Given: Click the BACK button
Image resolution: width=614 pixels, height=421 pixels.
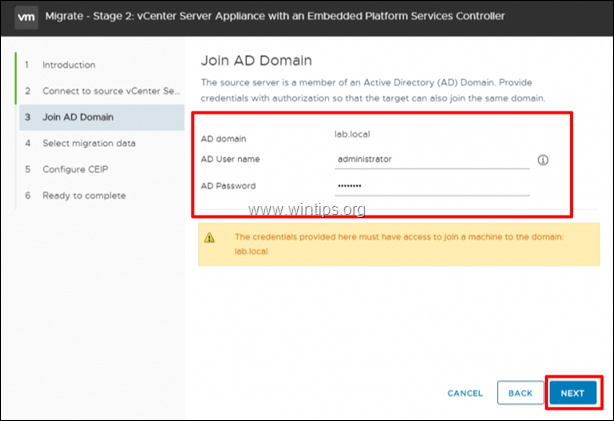Looking at the screenshot, I should [520, 393].
